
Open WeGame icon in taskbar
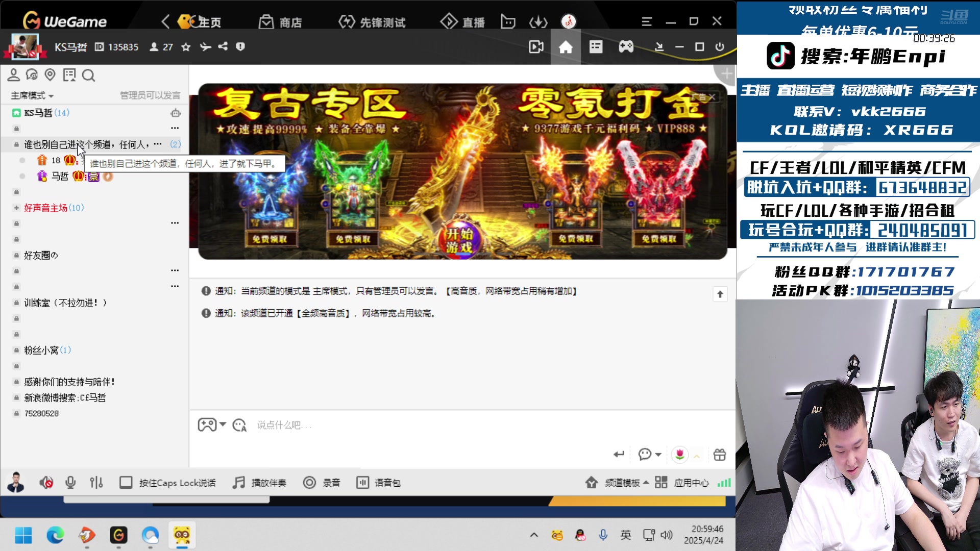(x=118, y=535)
